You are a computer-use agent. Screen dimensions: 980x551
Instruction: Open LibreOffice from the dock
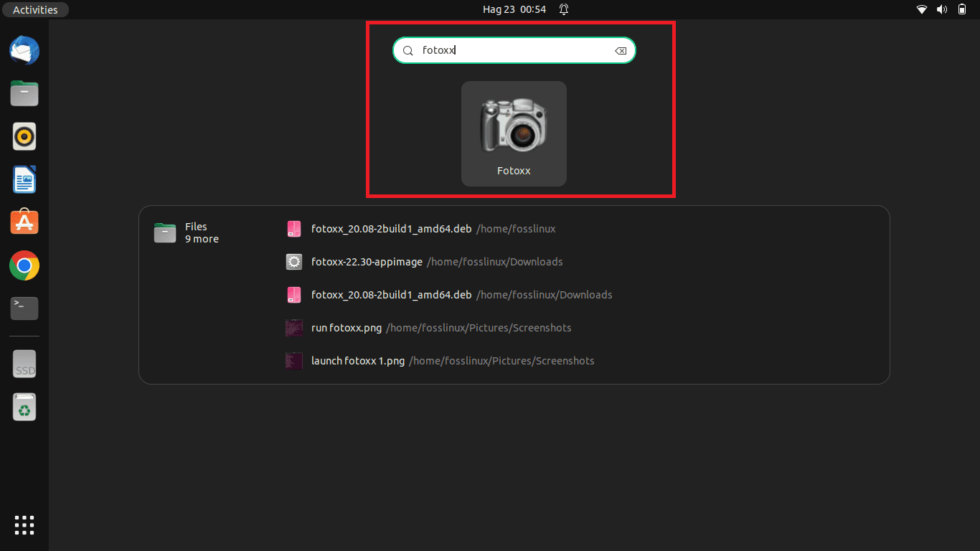(x=24, y=179)
